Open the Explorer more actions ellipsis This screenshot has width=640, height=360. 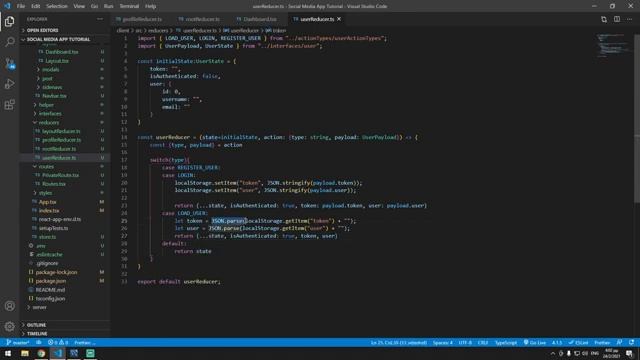(100, 19)
